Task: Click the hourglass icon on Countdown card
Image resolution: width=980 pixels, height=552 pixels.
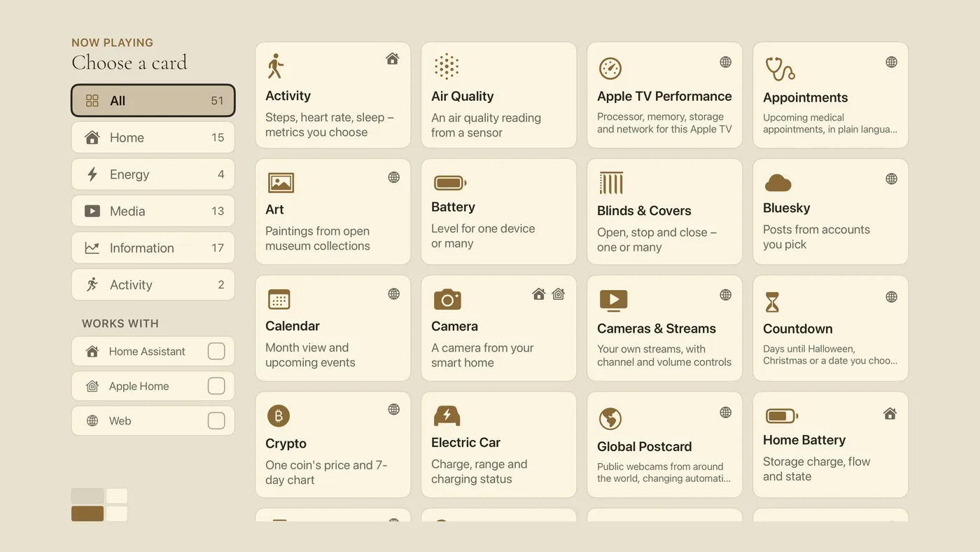Action: (x=771, y=302)
